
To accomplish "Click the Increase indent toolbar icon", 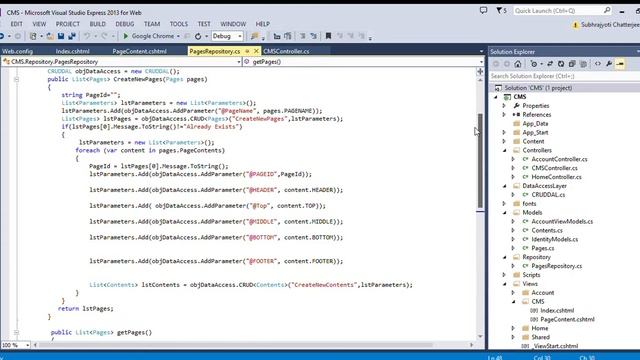I will 313,36.
